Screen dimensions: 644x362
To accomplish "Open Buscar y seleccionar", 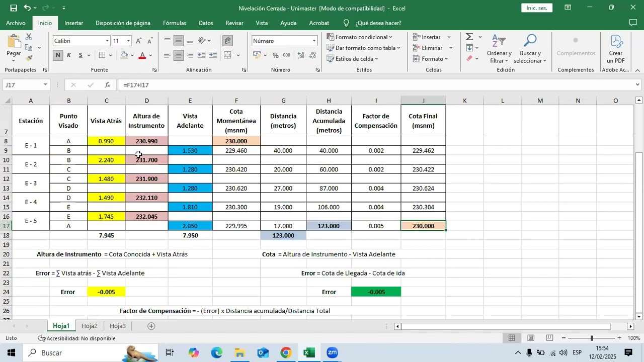I will [x=530, y=49].
